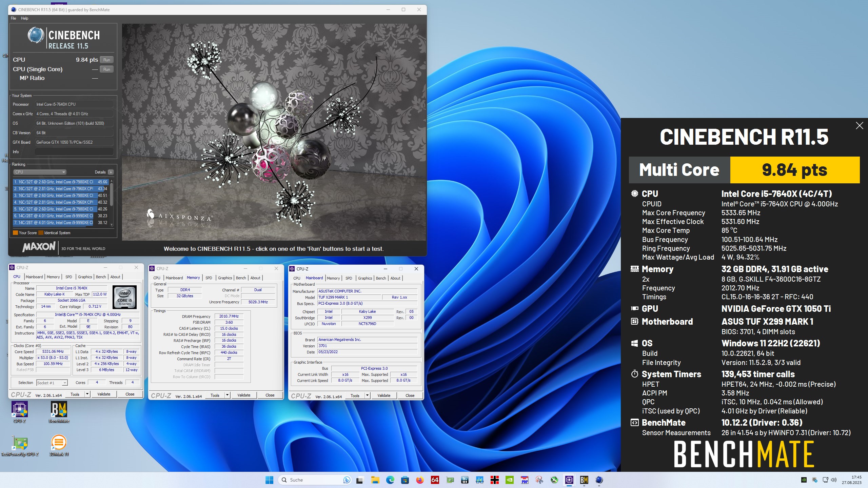The height and width of the screenshot is (488, 868).
Task: Open clock and date 17:45 flyout
Action: (x=851, y=480)
